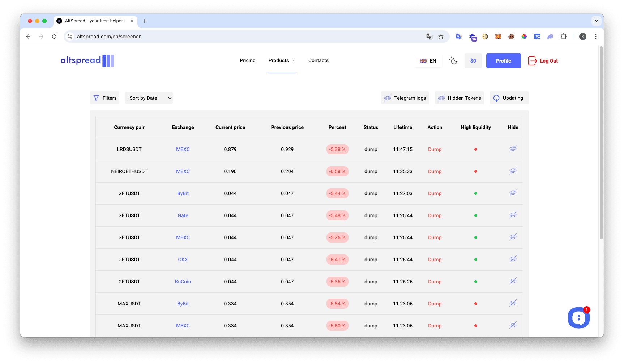Click the browser back arrow
Image resolution: width=624 pixels, height=364 pixels.
click(28, 37)
